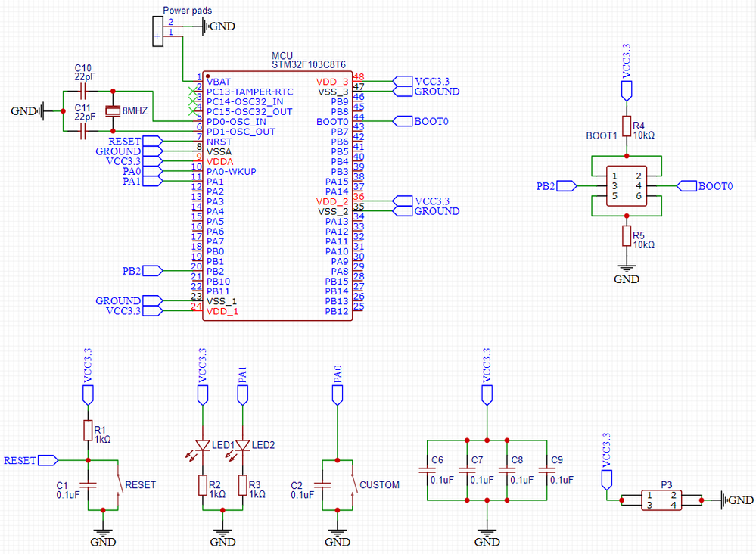Select the GND symbol beside Power pads
This screenshot has width=756, height=554.
(219, 26)
